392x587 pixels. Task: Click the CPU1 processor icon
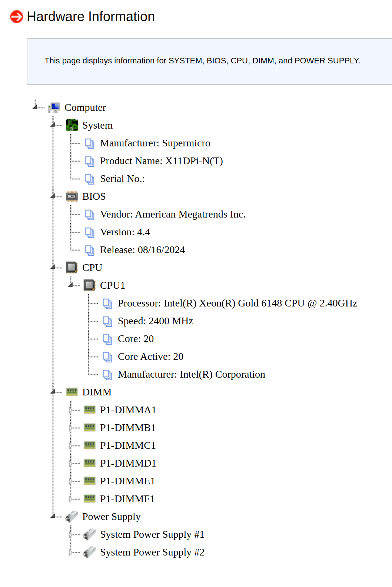90,285
